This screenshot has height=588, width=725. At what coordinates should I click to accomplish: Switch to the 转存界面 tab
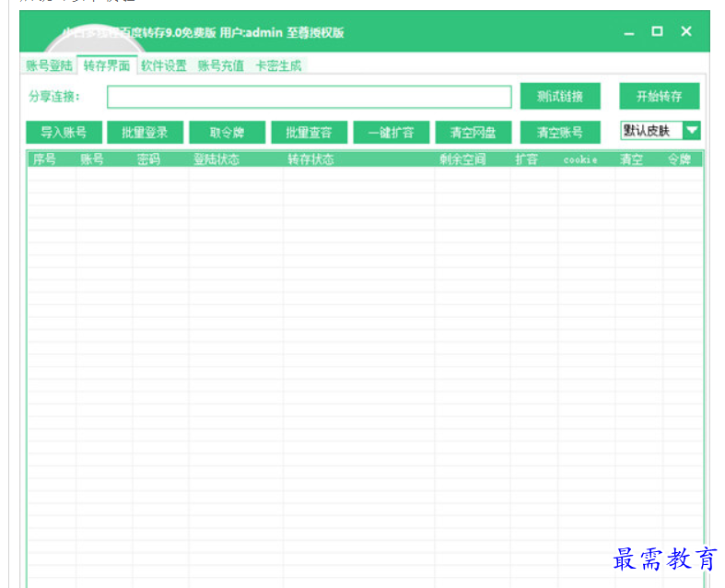(x=107, y=65)
